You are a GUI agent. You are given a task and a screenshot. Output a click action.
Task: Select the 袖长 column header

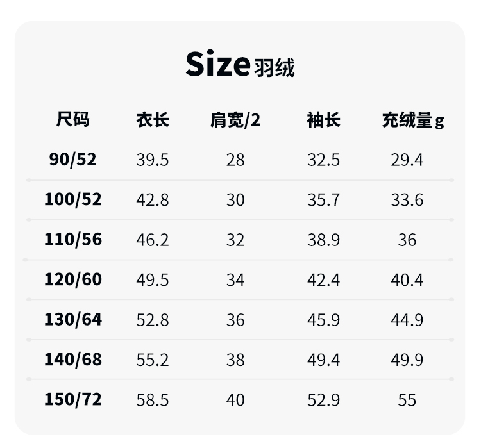pos(323,119)
